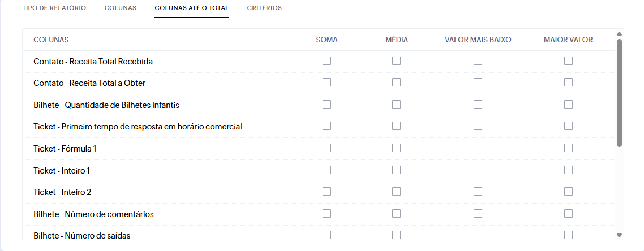The height and width of the screenshot is (251, 644).
Task: Check Soma for Contato - Receita Total Recebida
Action: [x=327, y=61]
